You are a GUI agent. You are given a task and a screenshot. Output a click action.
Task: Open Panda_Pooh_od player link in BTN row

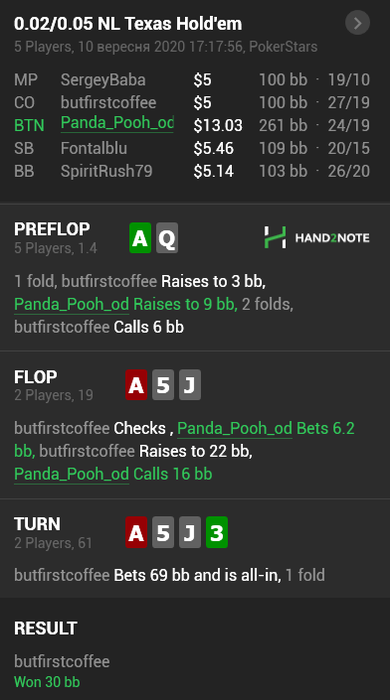click(x=117, y=123)
